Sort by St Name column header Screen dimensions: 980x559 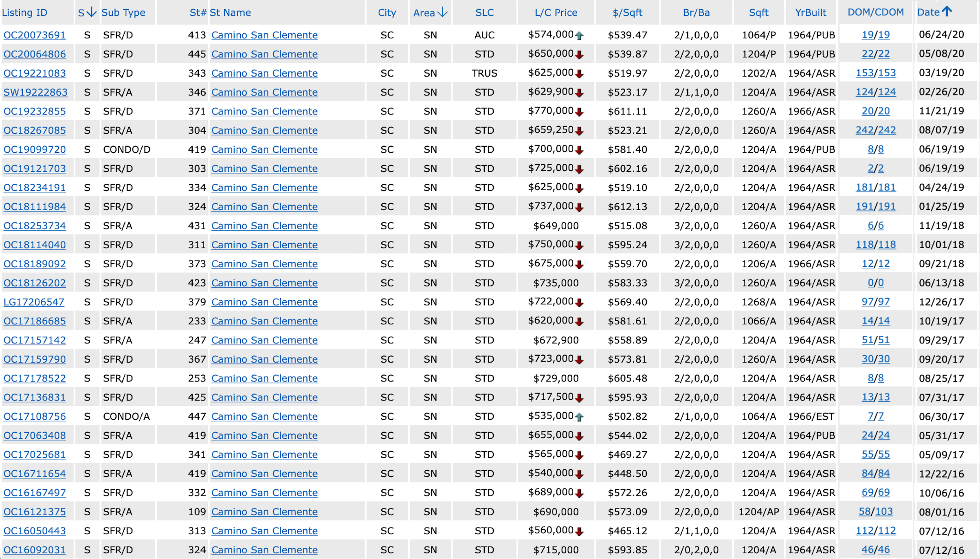click(230, 13)
